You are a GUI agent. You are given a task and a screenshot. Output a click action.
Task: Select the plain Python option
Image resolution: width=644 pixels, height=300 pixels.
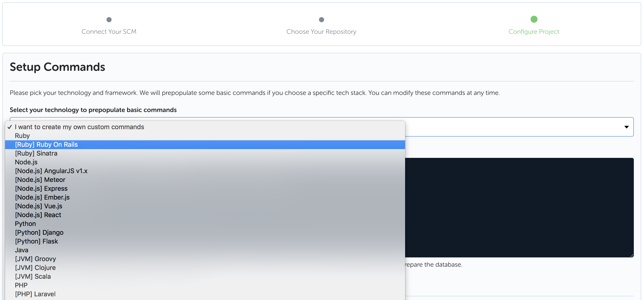tap(205, 224)
